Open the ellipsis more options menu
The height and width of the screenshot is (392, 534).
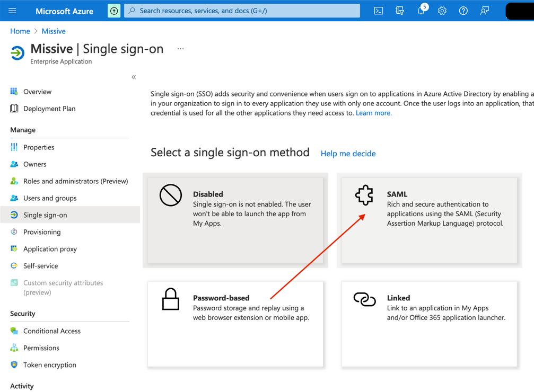(x=181, y=49)
